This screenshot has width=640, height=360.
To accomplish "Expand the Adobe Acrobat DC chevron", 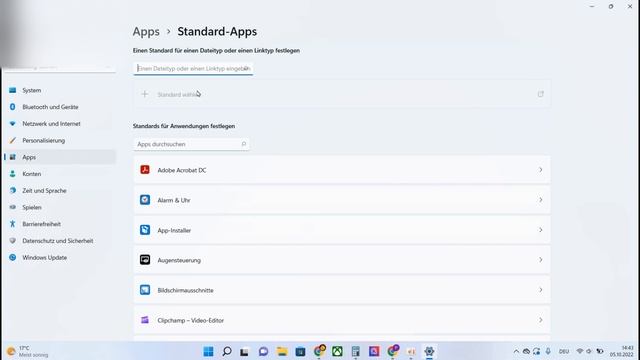I will [540, 170].
